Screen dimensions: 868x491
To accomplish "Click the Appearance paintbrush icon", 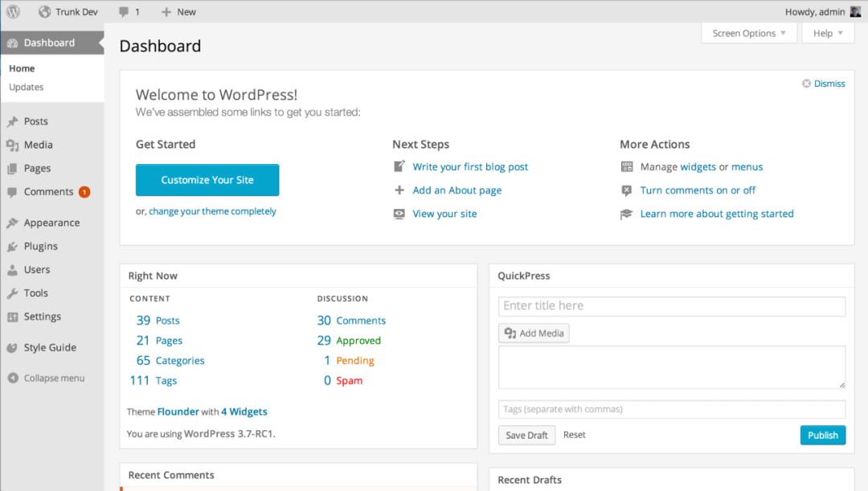I will (12, 223).
